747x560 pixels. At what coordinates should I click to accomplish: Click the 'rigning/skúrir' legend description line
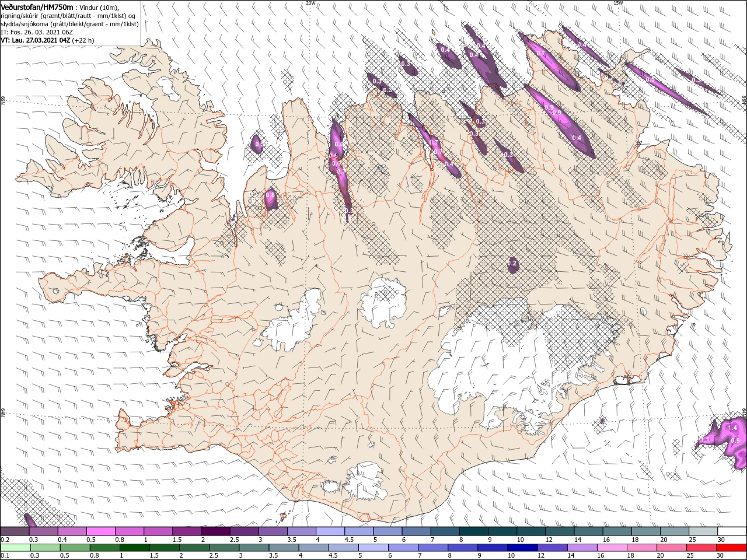[68, 15]
